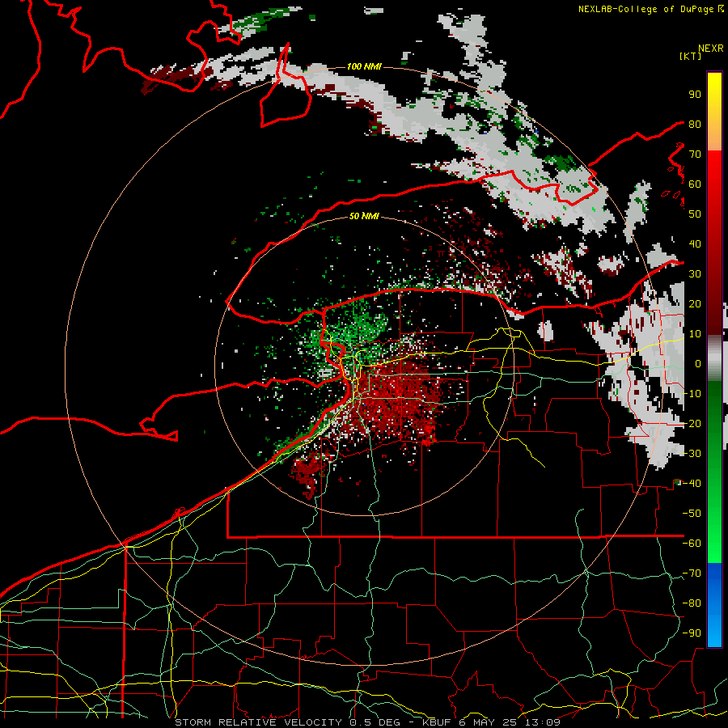
Task: Click the 6 MAY 25 date text
Action: coord(489,722)
